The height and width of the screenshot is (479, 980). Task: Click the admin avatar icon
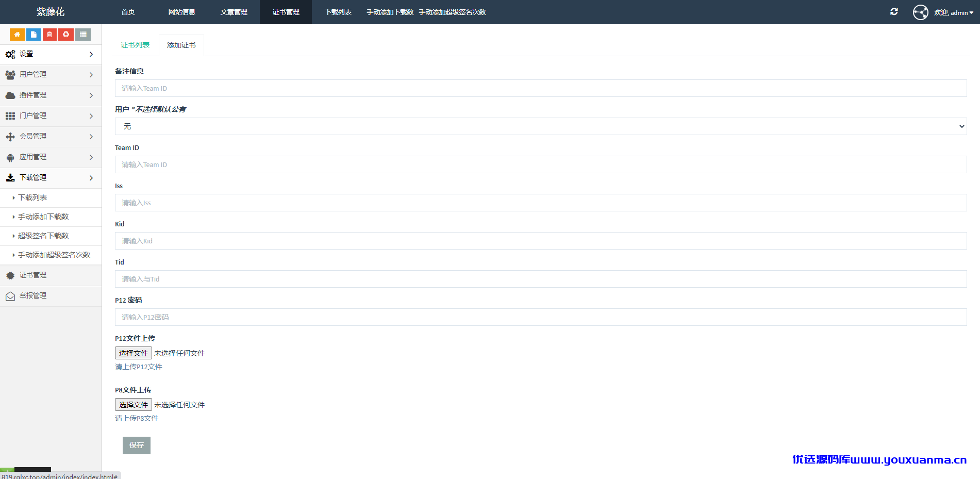click(920, 12)
